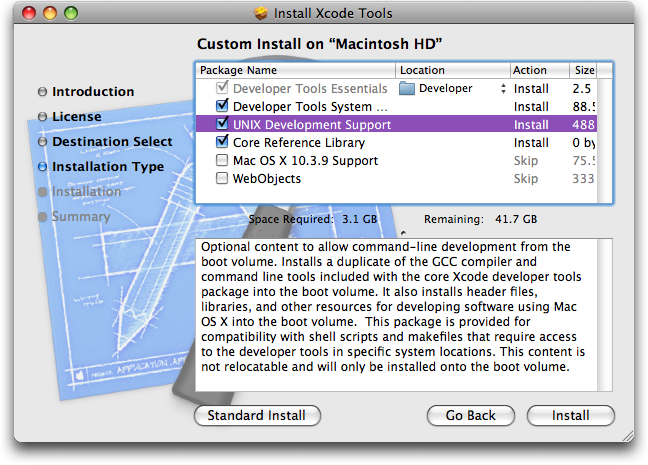Toggle Developer Tools Essentials checkbox
The width and height of the screenshot is (648, 465).
pos(222,87)
